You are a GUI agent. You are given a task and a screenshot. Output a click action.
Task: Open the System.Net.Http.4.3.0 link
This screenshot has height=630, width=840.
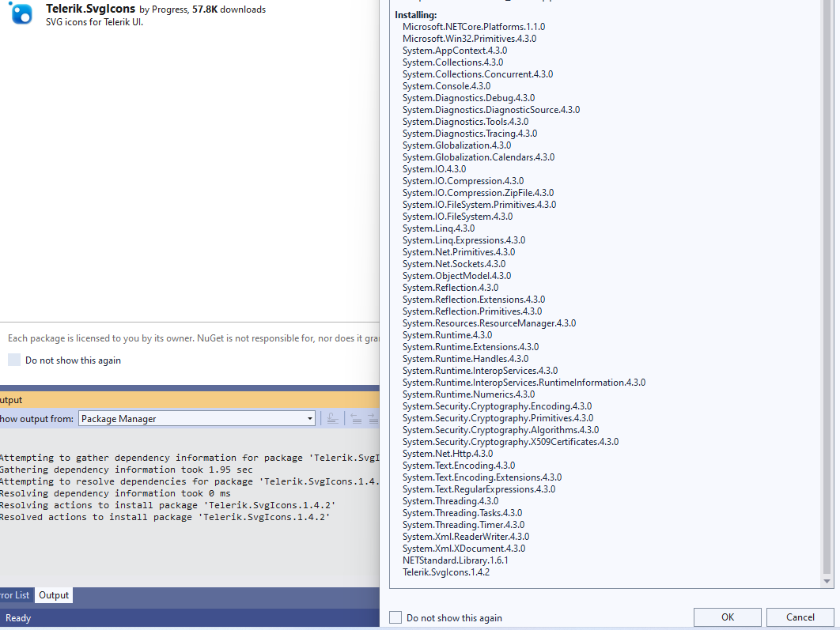[x=448, y=453]
